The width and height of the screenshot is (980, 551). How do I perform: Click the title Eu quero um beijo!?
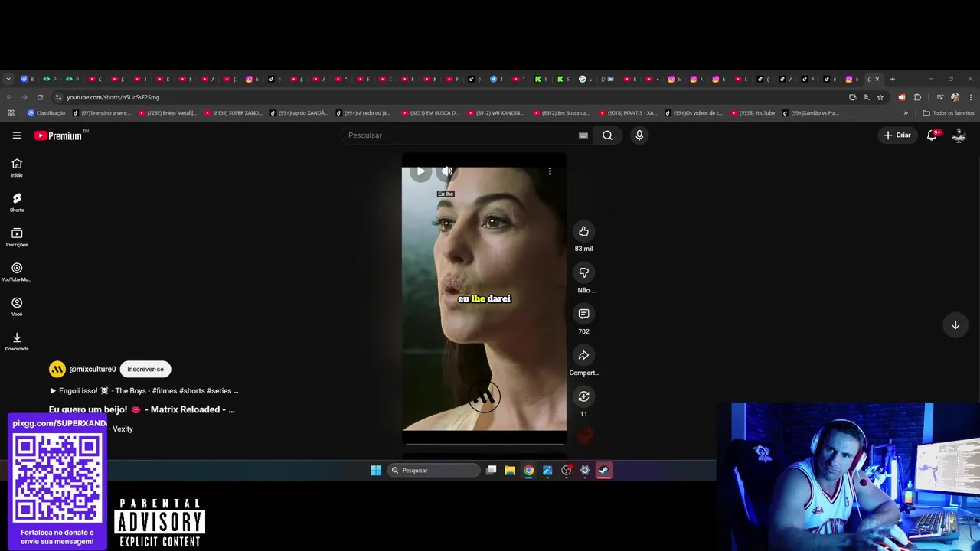click(x=142, y=409)
